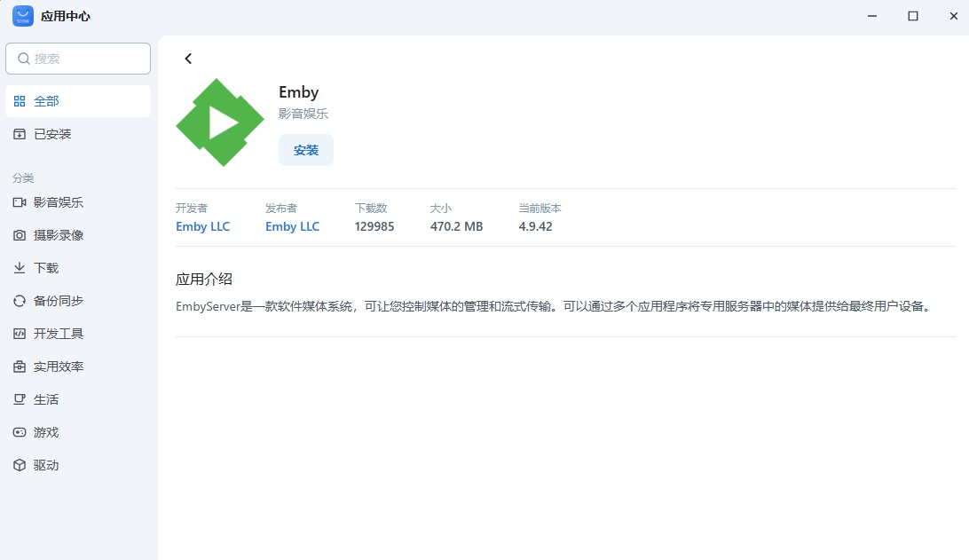Click the App Center store logo icon
Screen dimensions: 969x560
[23, 16]
